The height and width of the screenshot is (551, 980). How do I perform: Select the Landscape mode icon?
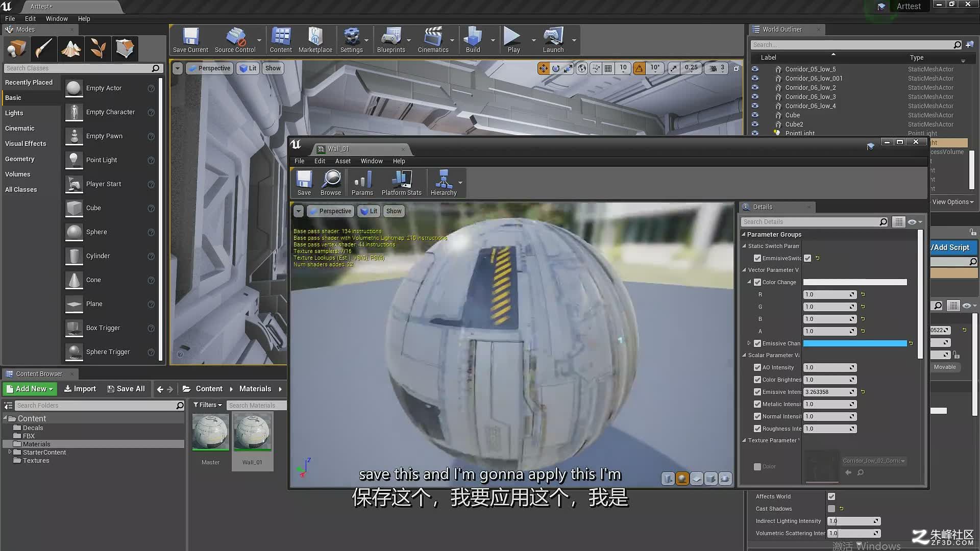71,49
